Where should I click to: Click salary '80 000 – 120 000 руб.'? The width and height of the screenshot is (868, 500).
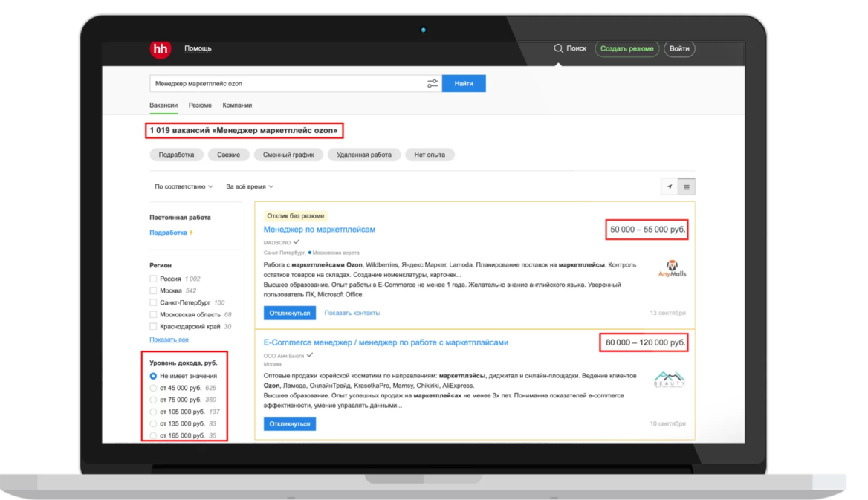[x=645, y=342]
